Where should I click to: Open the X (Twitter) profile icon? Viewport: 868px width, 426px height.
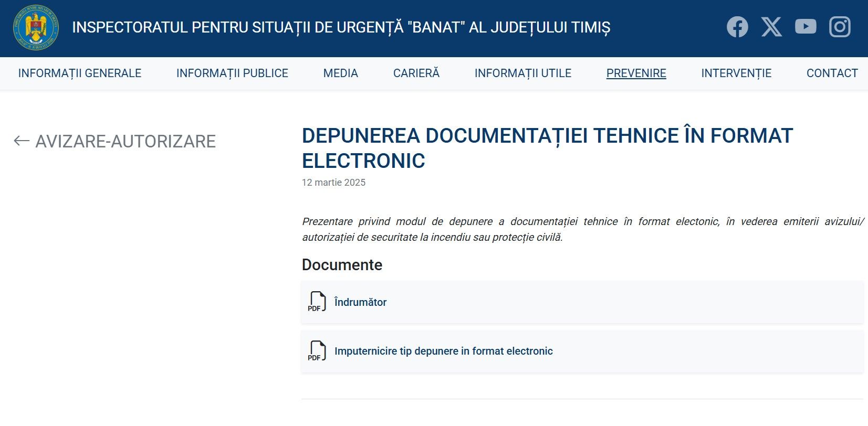coord(771,27)
